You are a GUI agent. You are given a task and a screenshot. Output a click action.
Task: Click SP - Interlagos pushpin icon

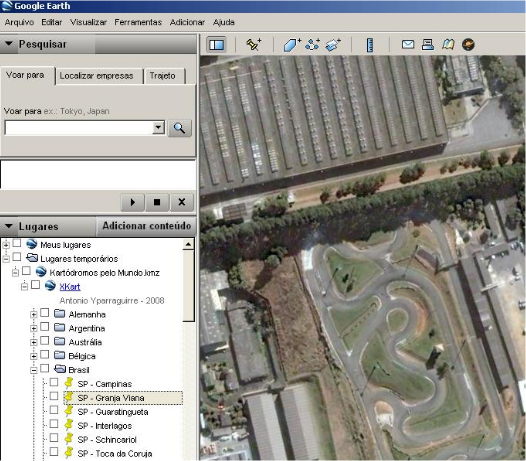(69, 425)
